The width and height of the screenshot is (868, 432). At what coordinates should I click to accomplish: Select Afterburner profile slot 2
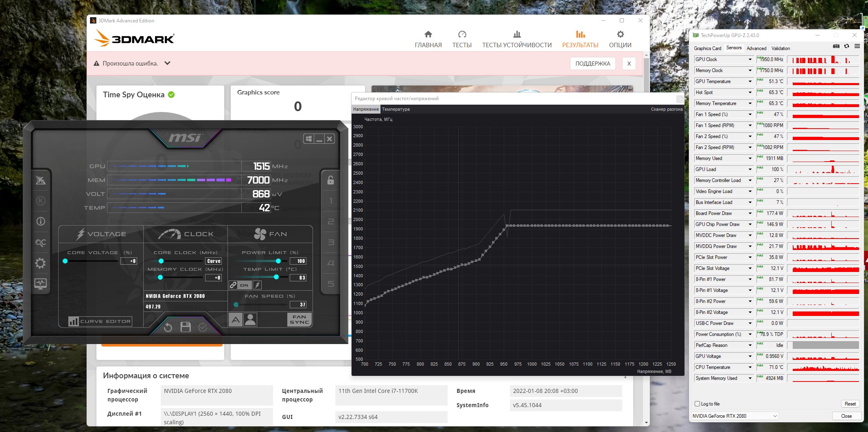pos(331,221)
